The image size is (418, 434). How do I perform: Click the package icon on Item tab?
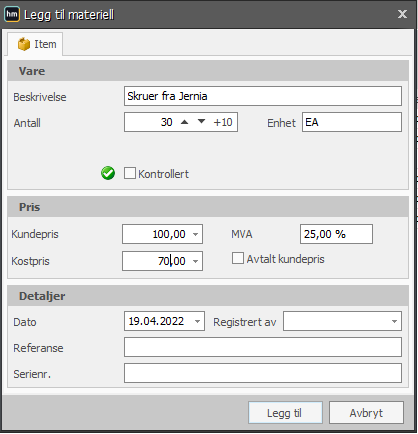(x=24, y=44)
